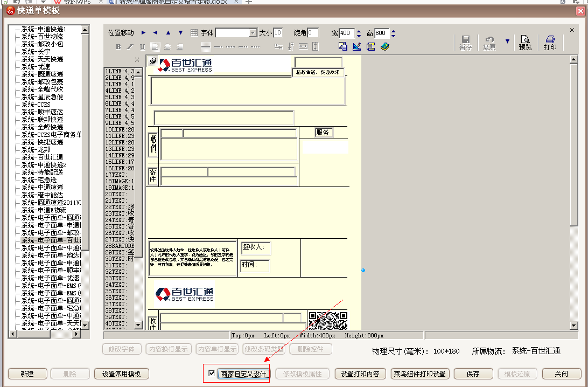
Task: Align text left
Action: click(155, 46)
